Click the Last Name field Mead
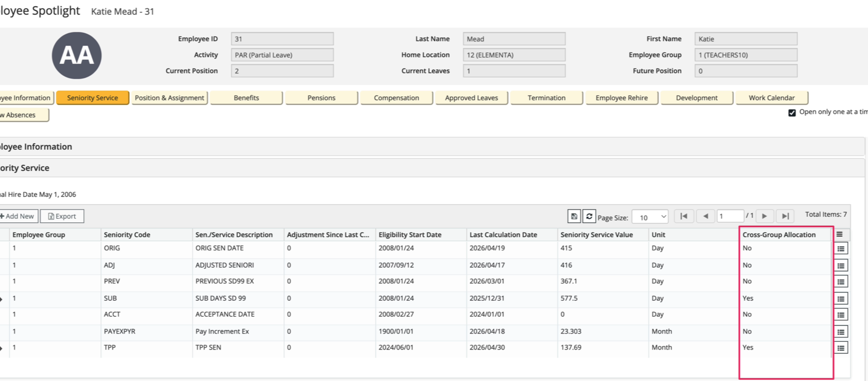 [514, 39]
